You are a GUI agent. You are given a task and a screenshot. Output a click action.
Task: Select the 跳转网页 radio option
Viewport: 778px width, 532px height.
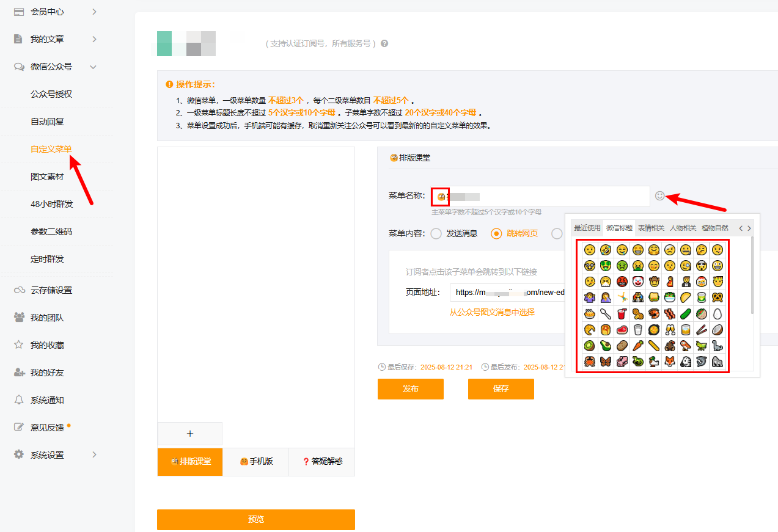click(x=496, y=233)
